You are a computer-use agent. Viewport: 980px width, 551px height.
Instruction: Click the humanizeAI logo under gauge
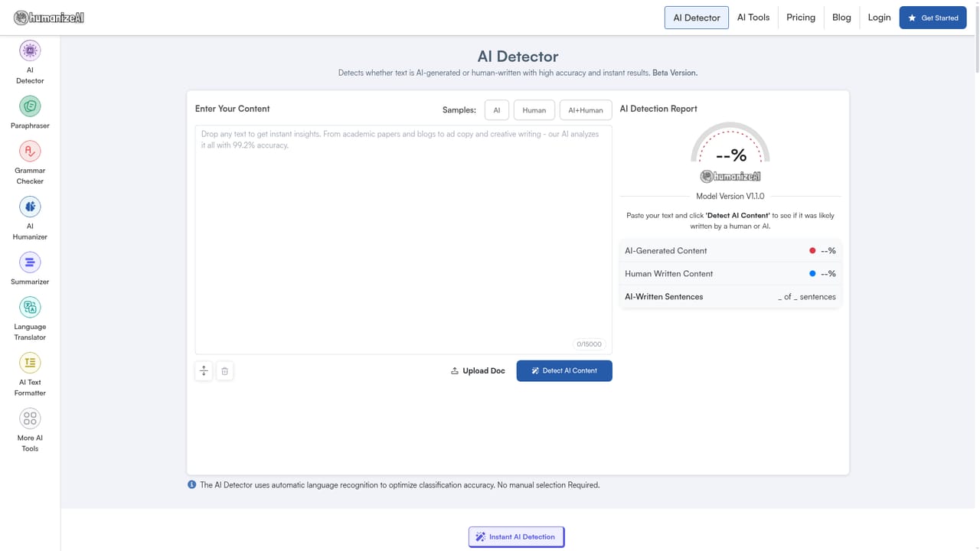point(730,177)
